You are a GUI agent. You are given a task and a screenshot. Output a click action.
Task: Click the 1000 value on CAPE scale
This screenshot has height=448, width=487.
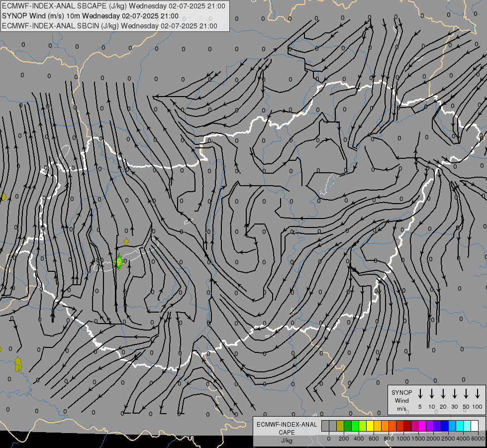pyautogui.click(x=403, y=439)
